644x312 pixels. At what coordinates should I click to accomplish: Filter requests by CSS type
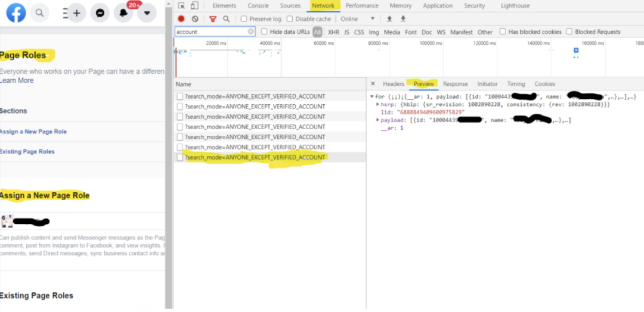click(x=359, y=32)
